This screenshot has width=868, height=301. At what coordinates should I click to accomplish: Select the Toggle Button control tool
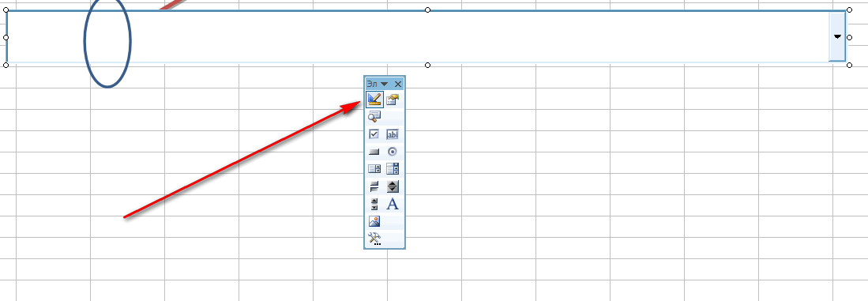point(374,186)
